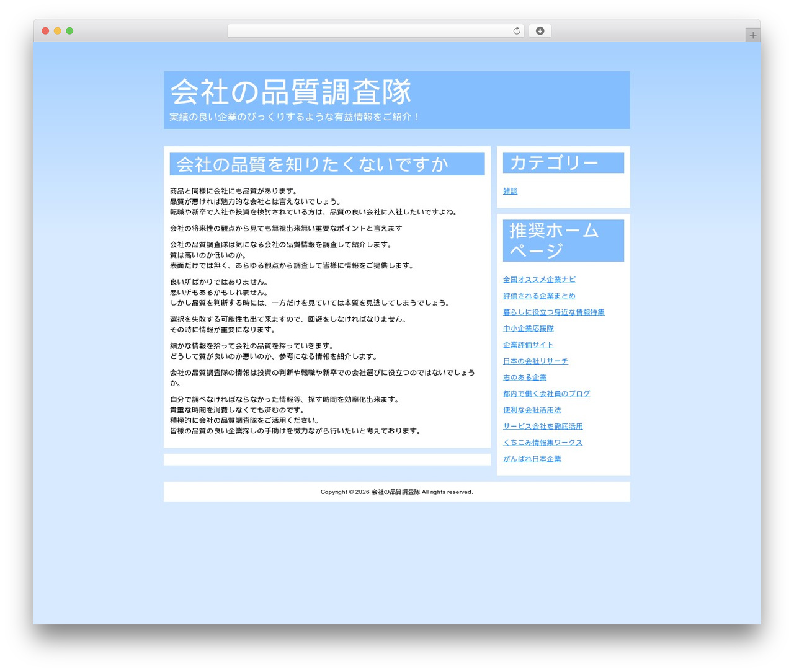Click line 細かな情報を拾って会社の品質を探っていきます。
Viewport: 794px width, 672px height.
click(253, 346)
